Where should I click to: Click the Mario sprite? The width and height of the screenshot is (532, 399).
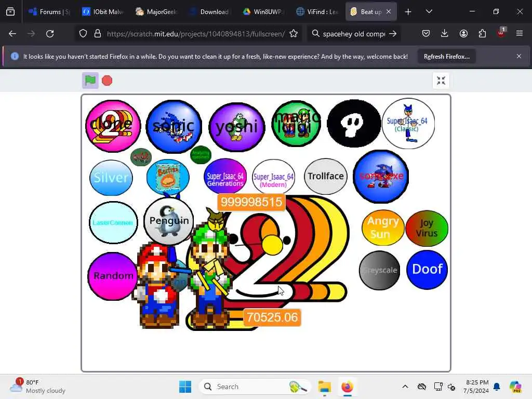[x=157, y=285]
